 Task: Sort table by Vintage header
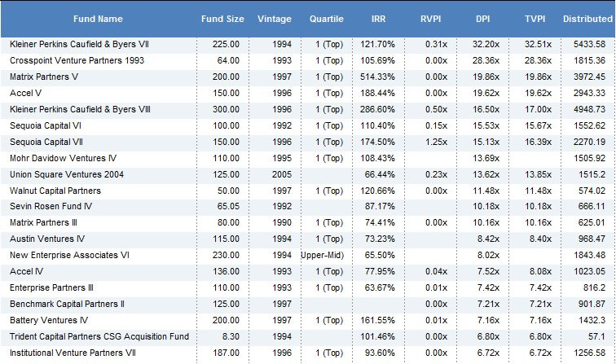point(275,19)
